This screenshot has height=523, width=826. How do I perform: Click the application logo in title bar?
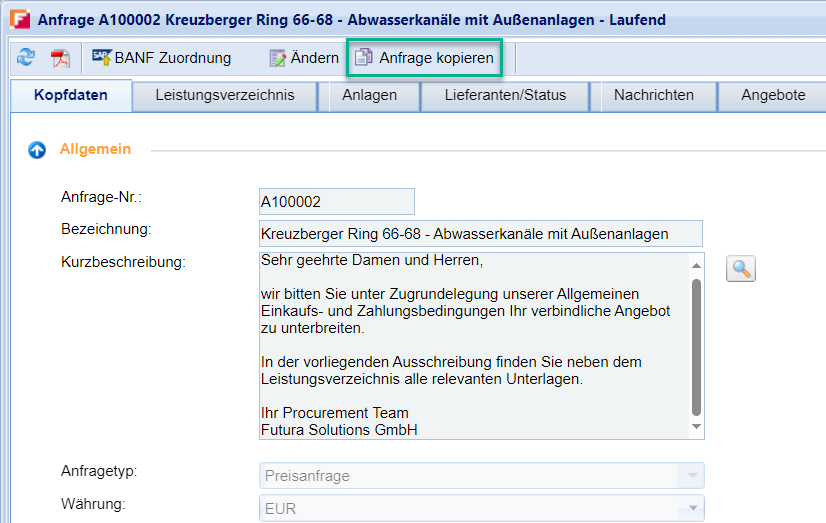tap(18, 20)
